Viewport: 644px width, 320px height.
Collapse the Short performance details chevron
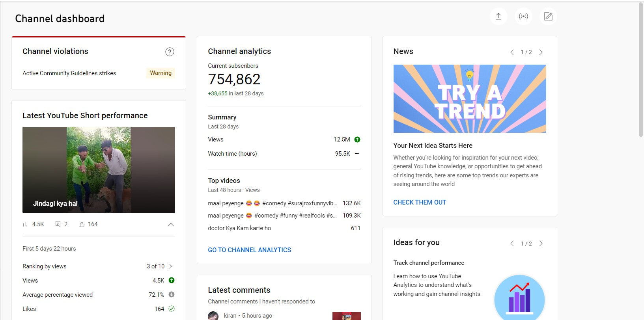tap(171, 225)
